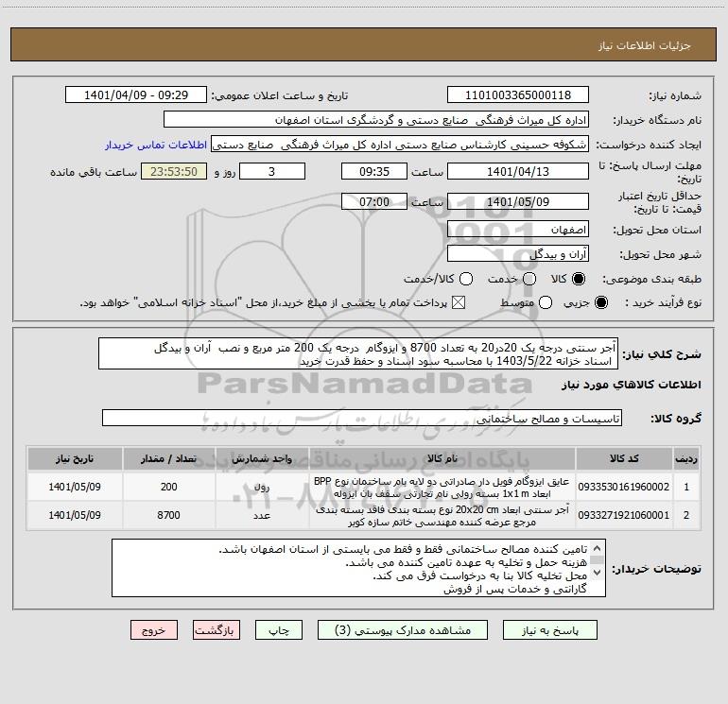Viewport: 728px width, 704px height.
Task: Click the delivery province field اصفهان
Action: 518,230
